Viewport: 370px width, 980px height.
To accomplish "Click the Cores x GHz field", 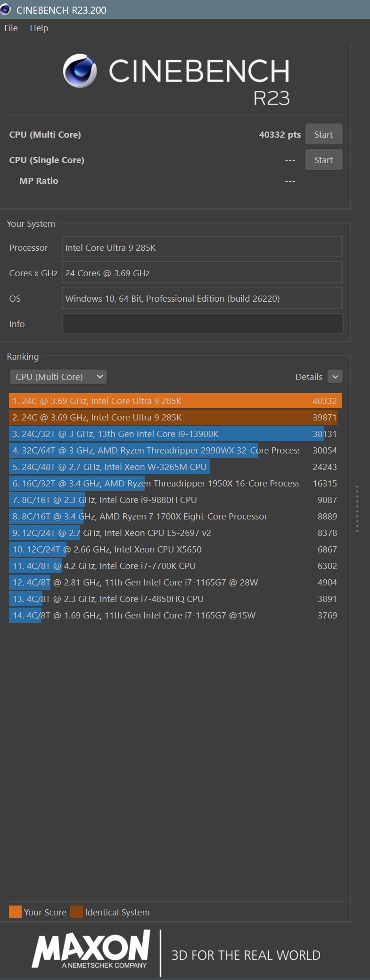I will pyautogui.click(x=202, y=273).
